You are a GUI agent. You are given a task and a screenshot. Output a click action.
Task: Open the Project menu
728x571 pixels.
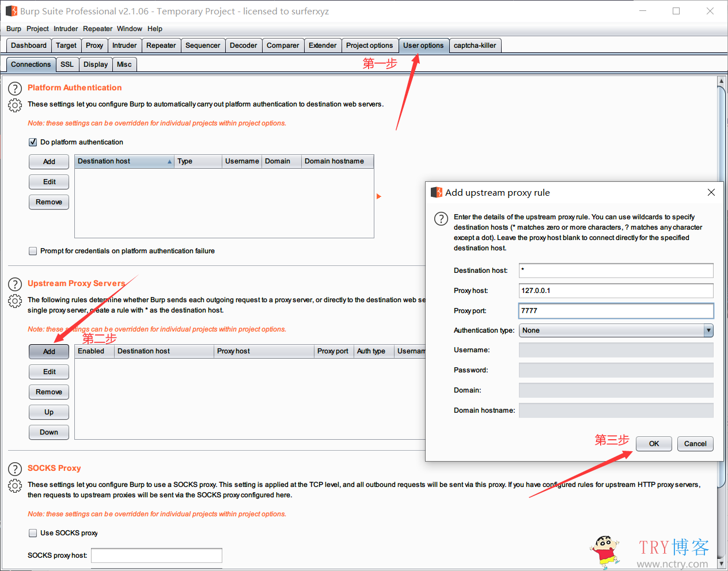tap(37, 29)
